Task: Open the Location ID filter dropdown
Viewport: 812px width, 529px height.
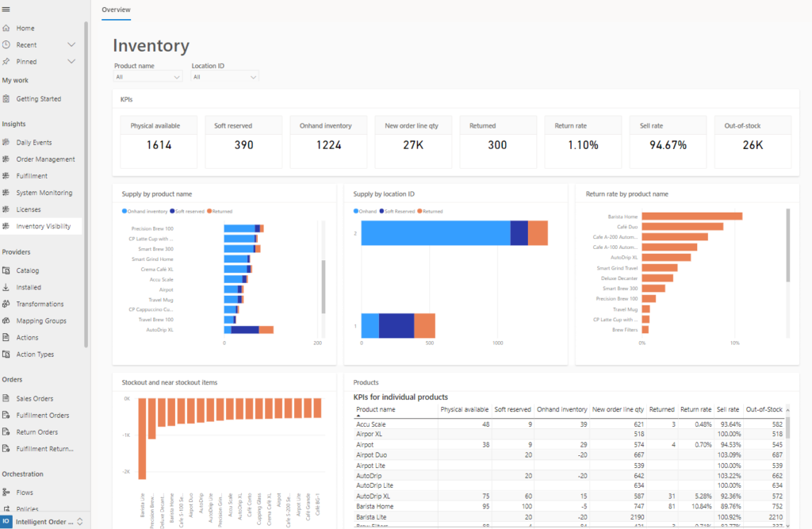Action: pyautogui.click(x=224, y=77)
